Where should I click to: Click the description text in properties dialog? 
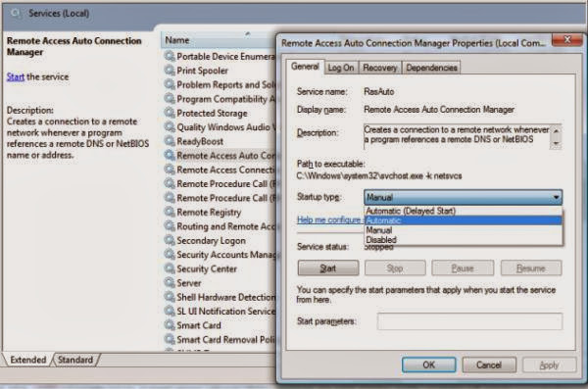coord(457,134)
